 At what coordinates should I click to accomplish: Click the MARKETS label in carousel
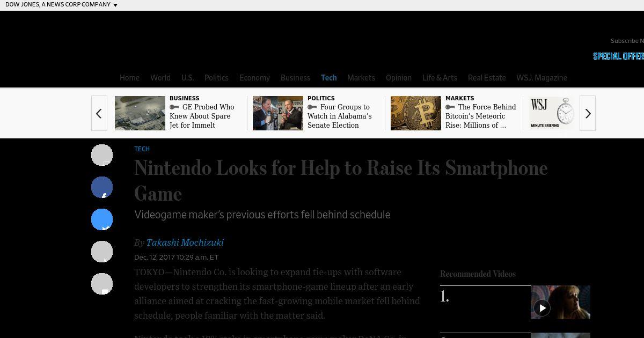coord(459,98)
